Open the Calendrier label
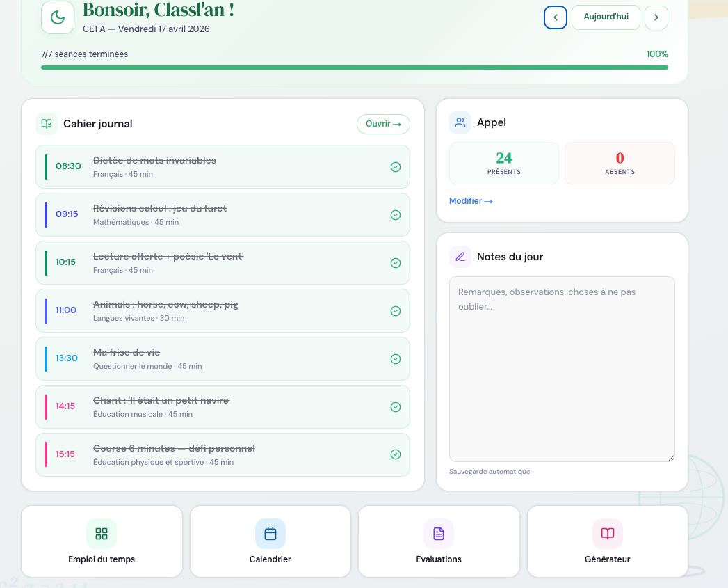728x588 pixels. [270, 559]
